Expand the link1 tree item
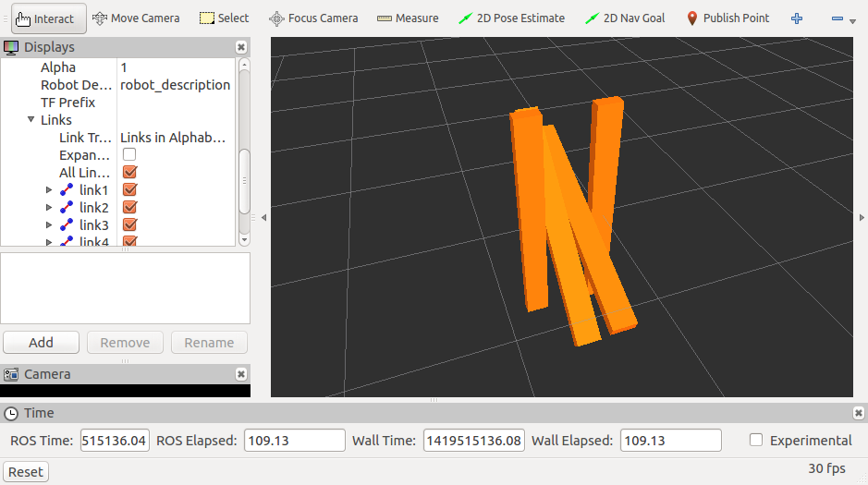The height and width of the screenshot is (485, 868). coord(49,189)
